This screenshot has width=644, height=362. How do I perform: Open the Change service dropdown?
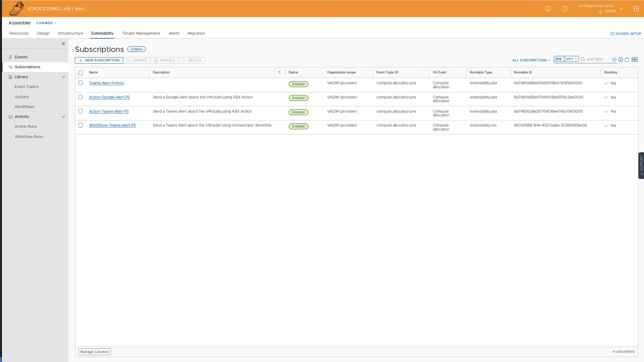point(46,23)
